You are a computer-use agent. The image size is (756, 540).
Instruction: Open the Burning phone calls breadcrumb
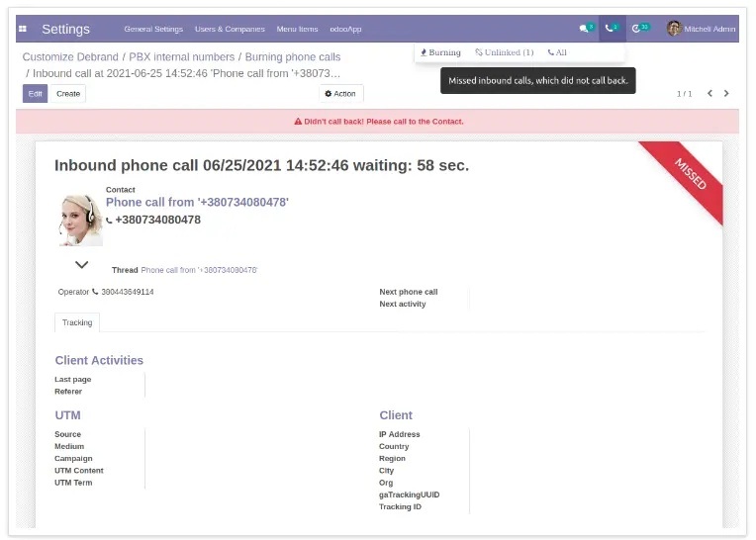click(x=293, y=57)
